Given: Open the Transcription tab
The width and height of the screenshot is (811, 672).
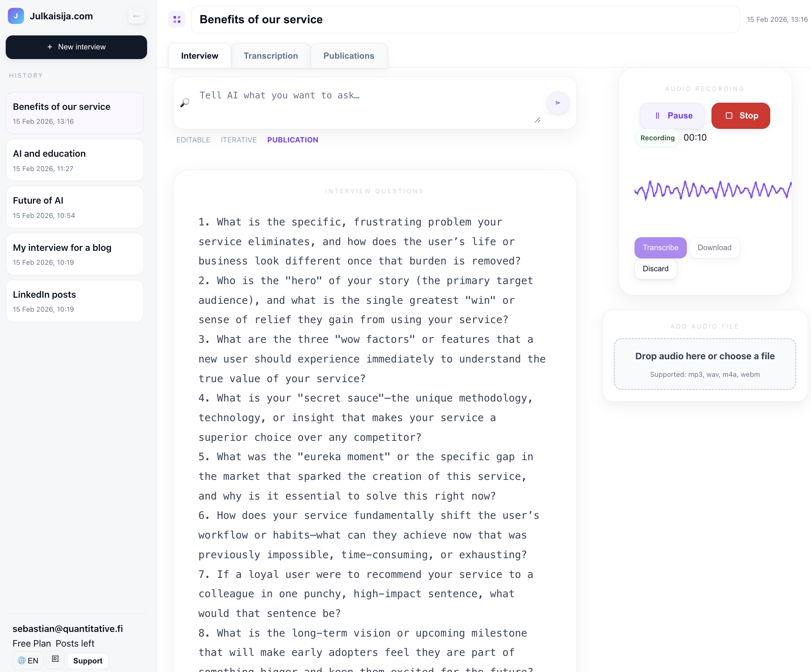Looking at the screenshot, I should tap(271, 55).
